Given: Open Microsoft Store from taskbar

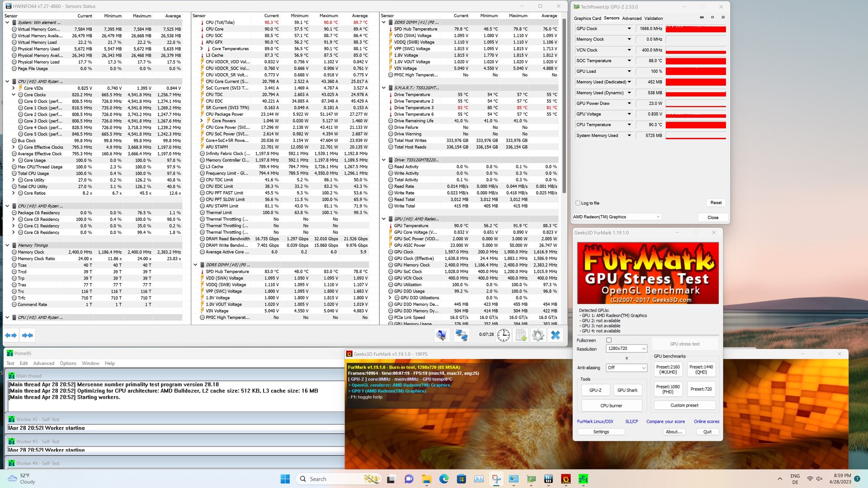Looking at the screenshot, I should 461,479.
